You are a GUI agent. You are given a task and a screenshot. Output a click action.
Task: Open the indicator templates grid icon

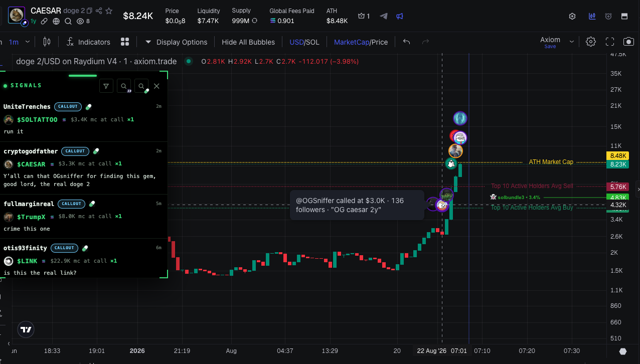(x=125, y=42)
